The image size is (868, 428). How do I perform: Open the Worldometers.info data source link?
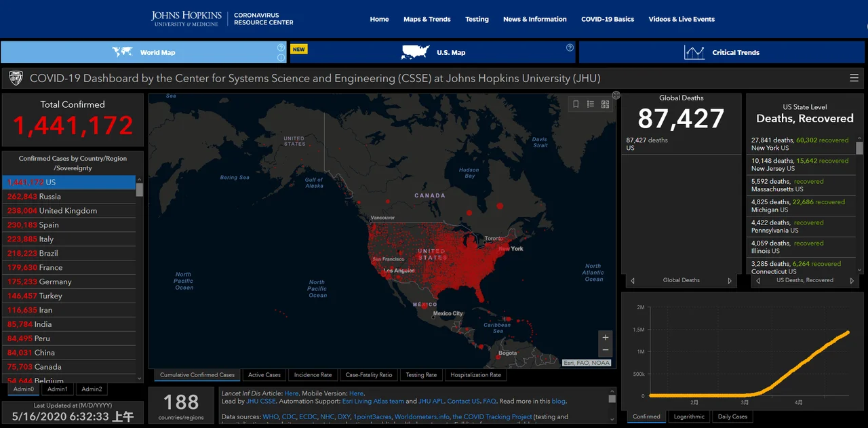coord(422,416)
